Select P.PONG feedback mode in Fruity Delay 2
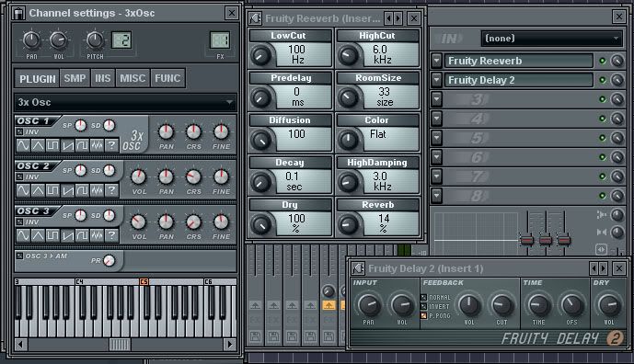 (424, 316)
